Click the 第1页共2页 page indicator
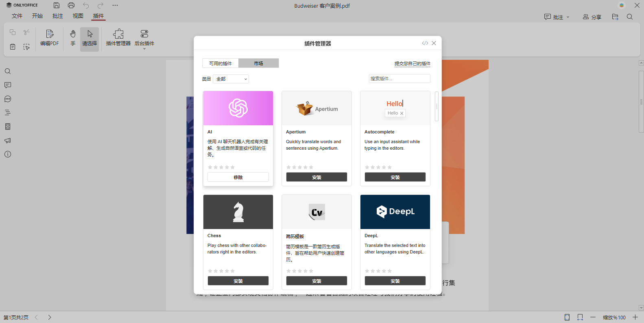 (x=16, y=317)
